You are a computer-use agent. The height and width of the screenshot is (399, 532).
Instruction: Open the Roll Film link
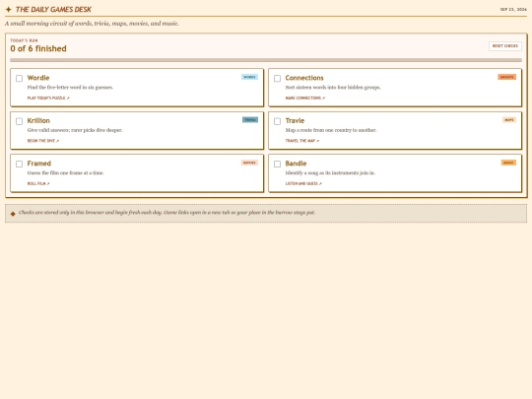[x=38, y=183]
